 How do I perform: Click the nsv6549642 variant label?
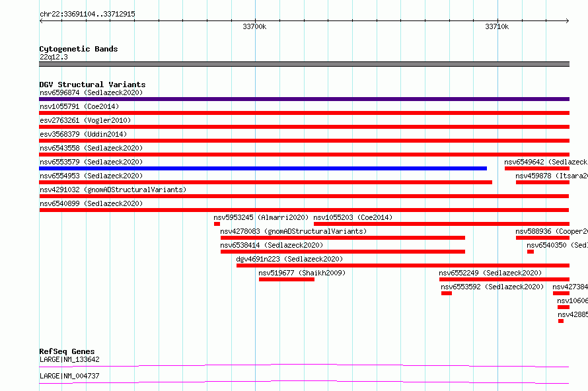(546, 162)
